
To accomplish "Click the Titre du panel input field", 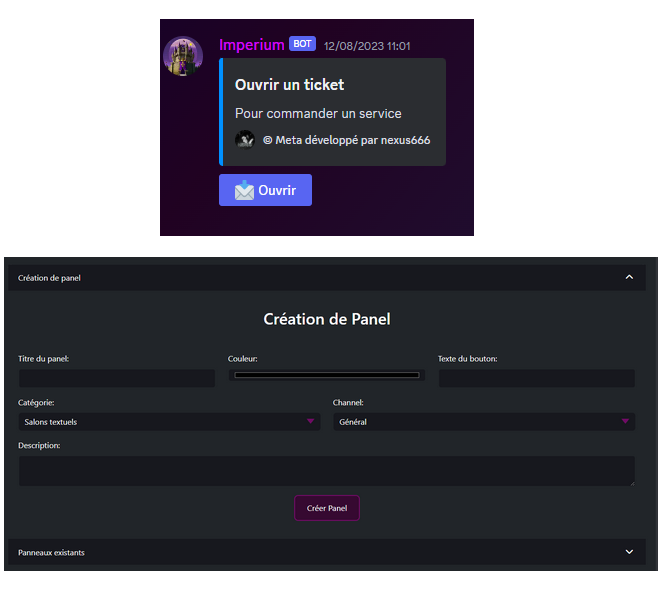I will (117, 378).
